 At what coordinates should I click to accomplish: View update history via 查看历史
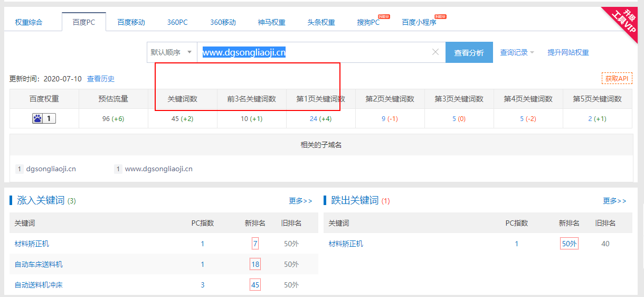(101, 79)
